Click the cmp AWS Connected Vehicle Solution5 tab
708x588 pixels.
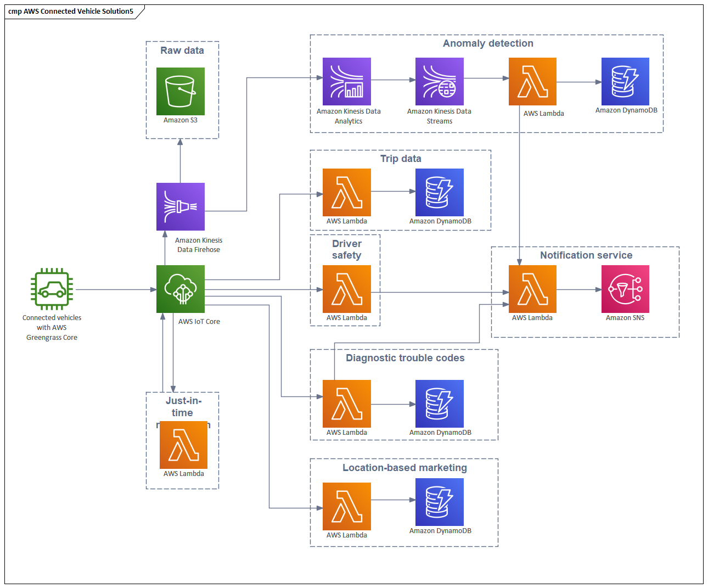click(x=69, y=10)
